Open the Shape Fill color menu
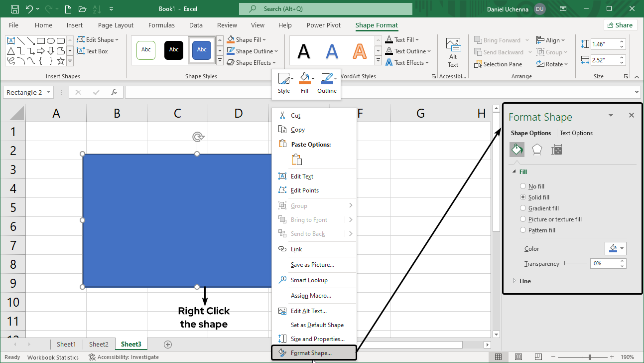The width and height of the screenshot is (644, 363). (247, 39)
